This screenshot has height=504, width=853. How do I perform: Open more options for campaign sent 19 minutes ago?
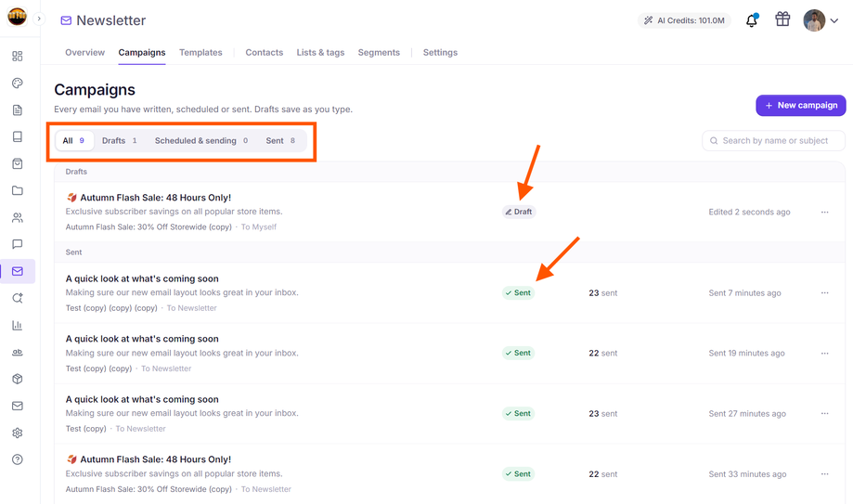pos(825,354)
